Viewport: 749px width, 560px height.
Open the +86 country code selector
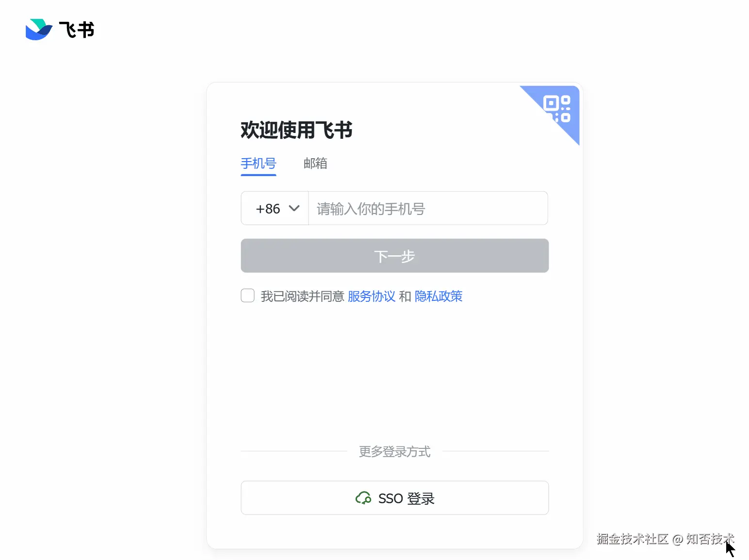[x=275, y=209]
